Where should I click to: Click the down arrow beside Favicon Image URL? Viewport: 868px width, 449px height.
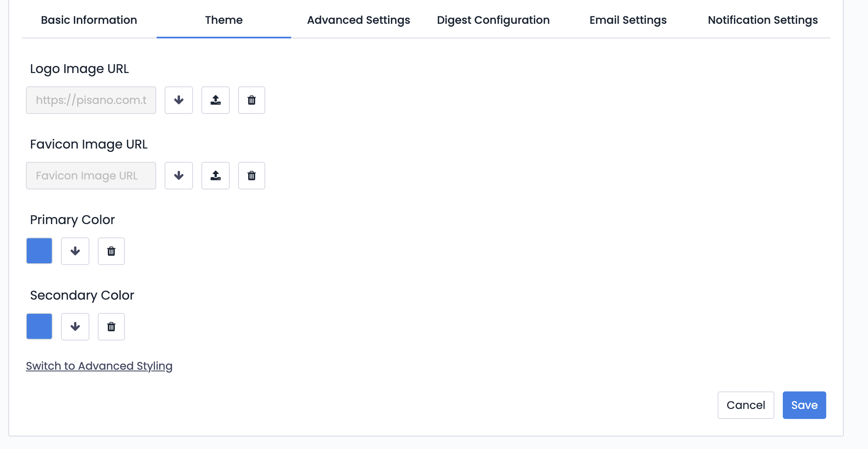(x=179, y=176)
